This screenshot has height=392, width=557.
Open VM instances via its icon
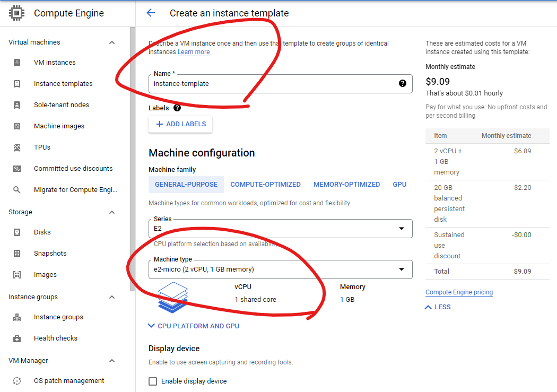click(16, 63)
